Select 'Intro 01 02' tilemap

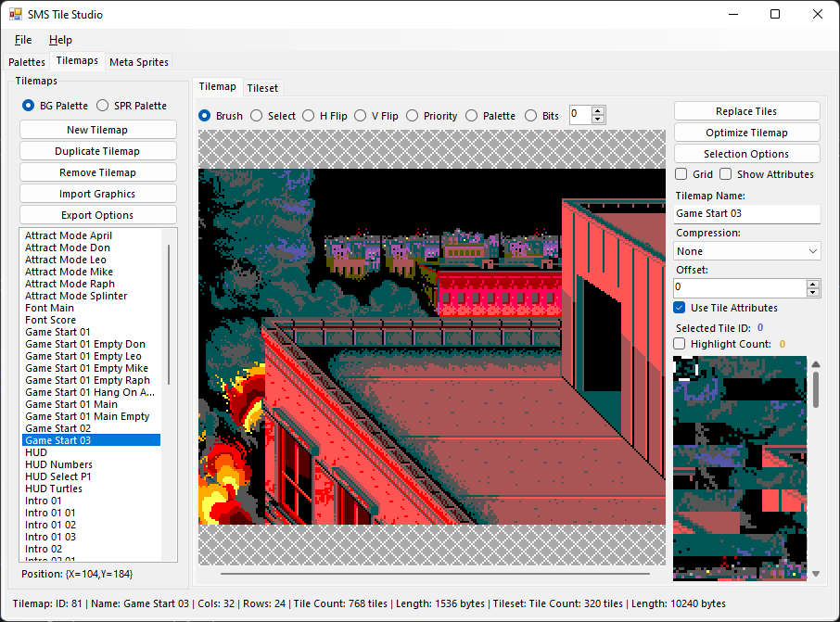(50, 525)
